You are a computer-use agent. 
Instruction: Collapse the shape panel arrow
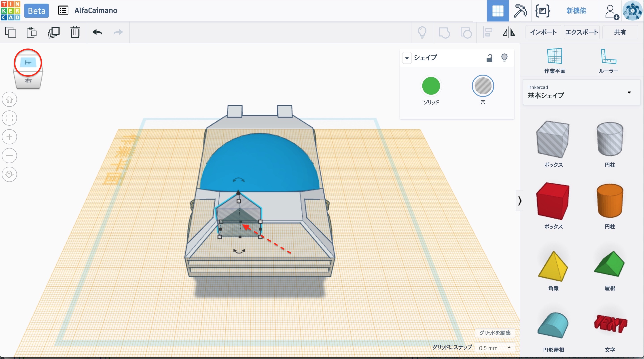tap(407, 58)
